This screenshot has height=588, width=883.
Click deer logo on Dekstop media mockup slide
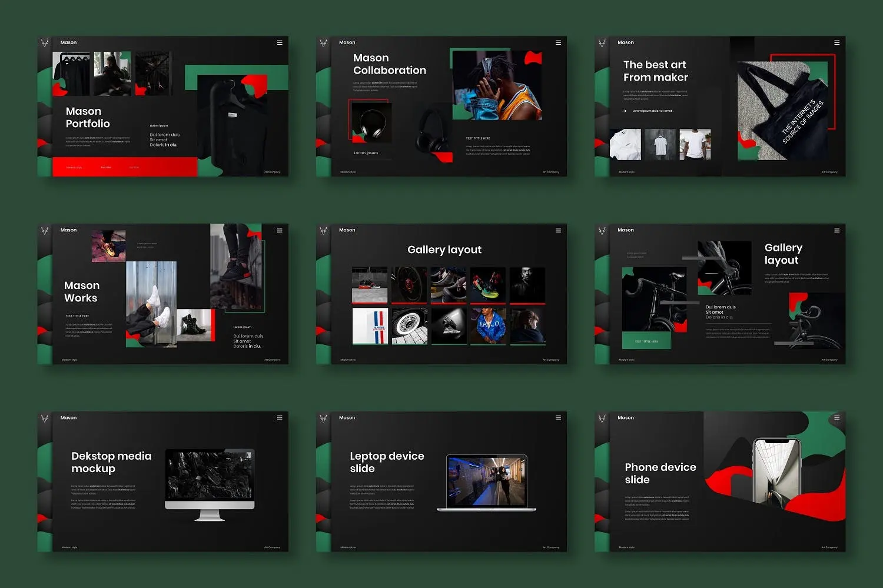pos(45,418)
